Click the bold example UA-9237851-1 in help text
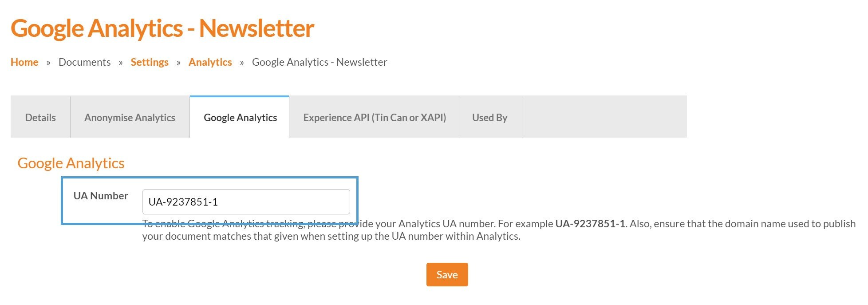Screen dimensions: 868x305 pos(590,224)
